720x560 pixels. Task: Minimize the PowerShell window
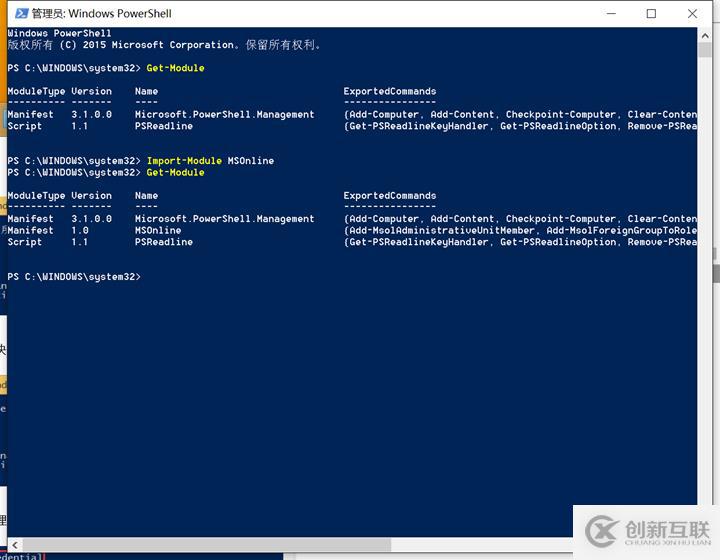point(611,14)
